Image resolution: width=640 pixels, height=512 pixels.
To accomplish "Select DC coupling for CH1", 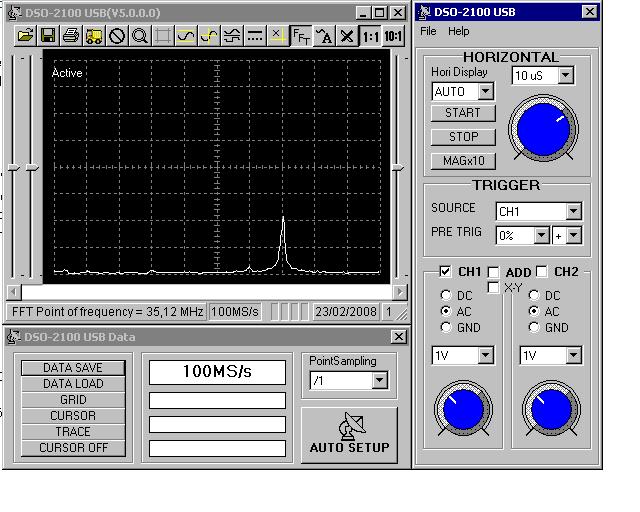I will [x=446, y=296].
